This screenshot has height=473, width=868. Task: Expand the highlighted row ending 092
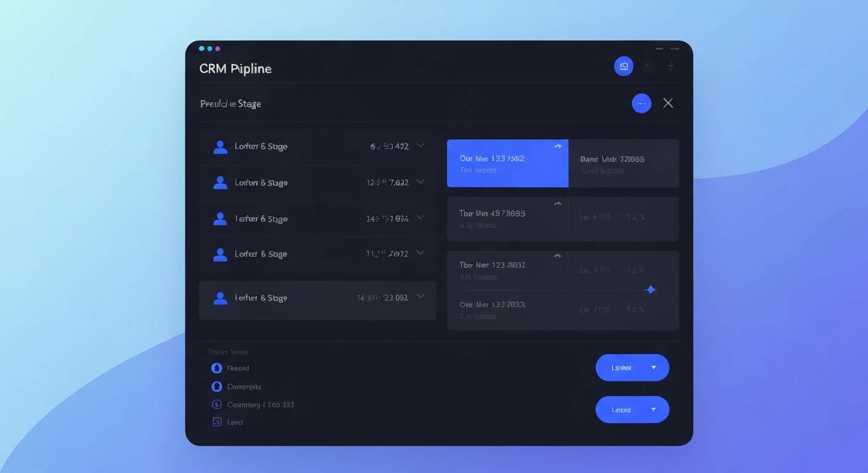point(420,296)
